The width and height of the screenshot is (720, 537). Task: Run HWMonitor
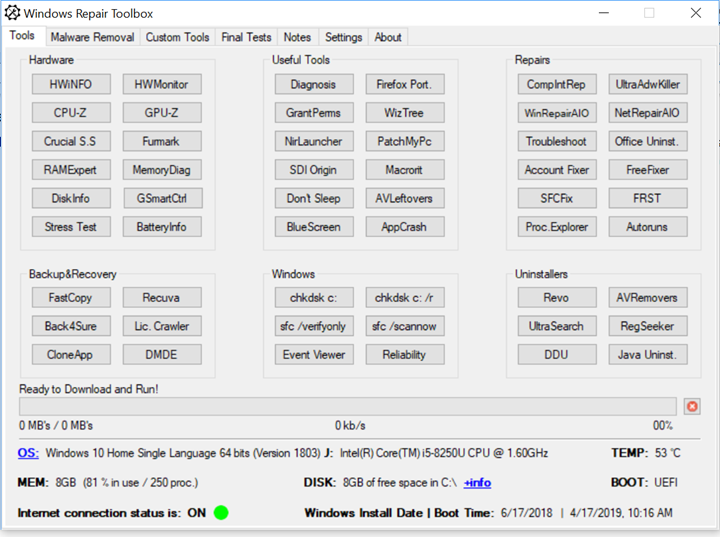click(162, 85)
